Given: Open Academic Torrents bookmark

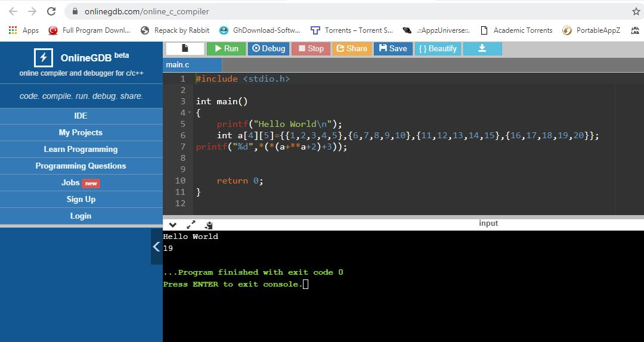Looking at the screenshot, I should tap(516, 30).
